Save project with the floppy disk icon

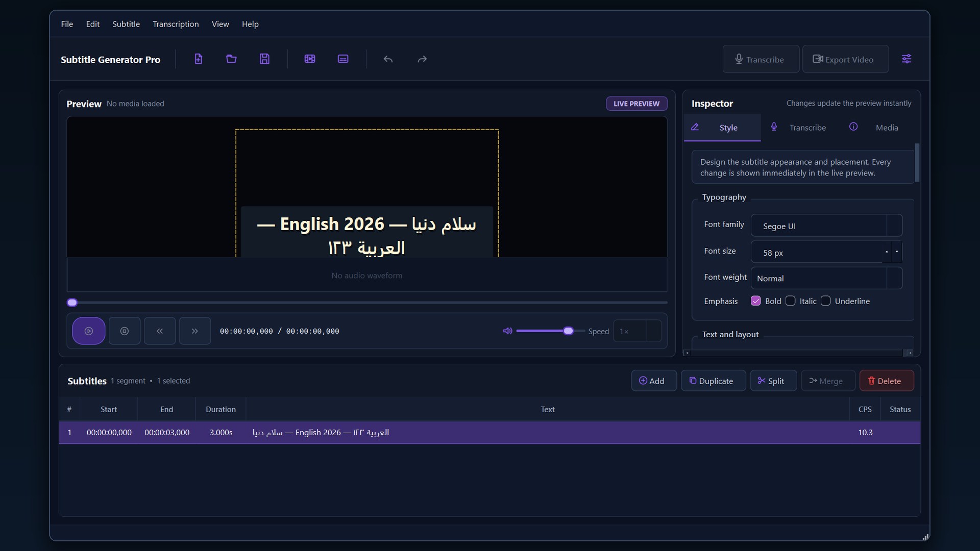pos(264,59)
